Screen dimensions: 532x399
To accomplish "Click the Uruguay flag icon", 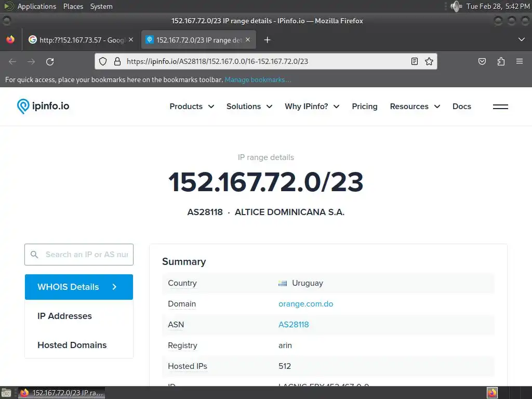I will click(283, 283).
